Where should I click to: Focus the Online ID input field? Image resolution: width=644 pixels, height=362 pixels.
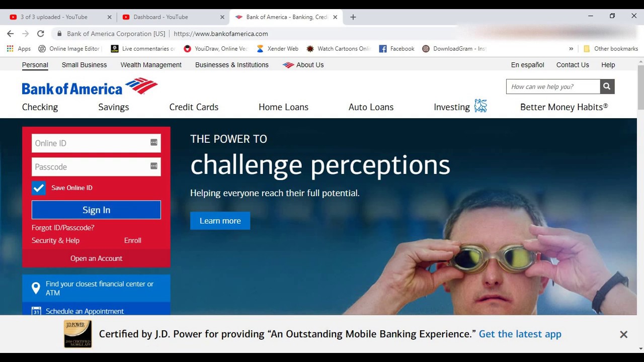96,143
